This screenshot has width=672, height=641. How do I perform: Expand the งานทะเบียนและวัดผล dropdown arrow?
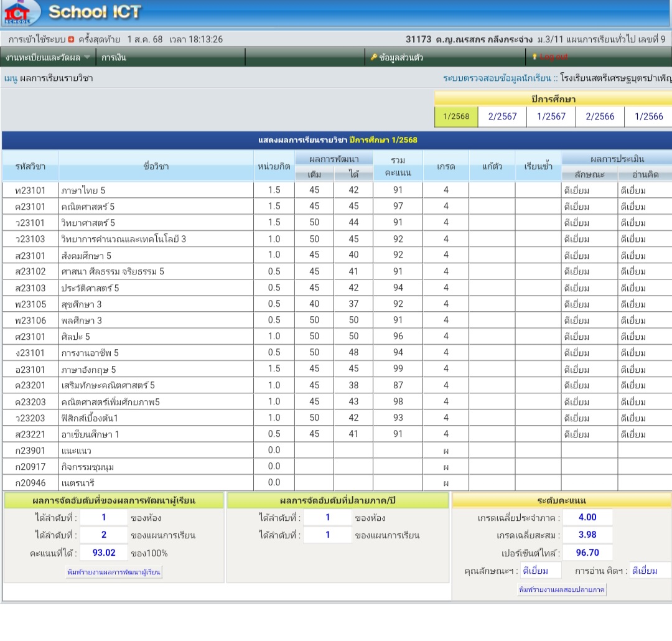click(87, 57)
